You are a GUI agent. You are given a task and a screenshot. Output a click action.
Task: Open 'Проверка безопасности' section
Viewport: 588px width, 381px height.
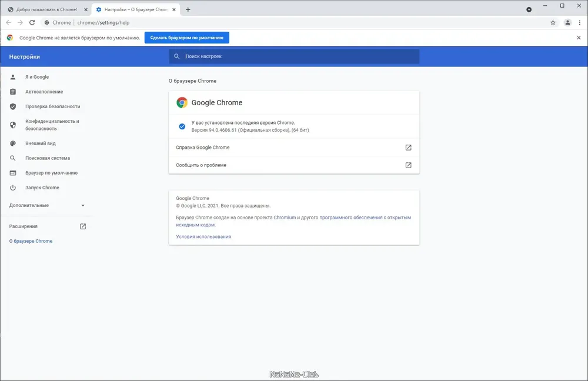(52, 106)
